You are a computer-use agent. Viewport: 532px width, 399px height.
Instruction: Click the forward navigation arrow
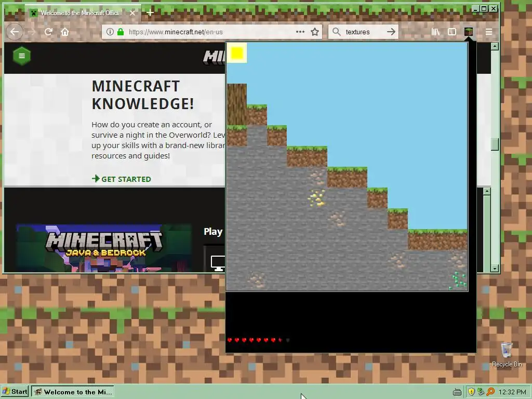pyautogui.click(x=32, y=32)
